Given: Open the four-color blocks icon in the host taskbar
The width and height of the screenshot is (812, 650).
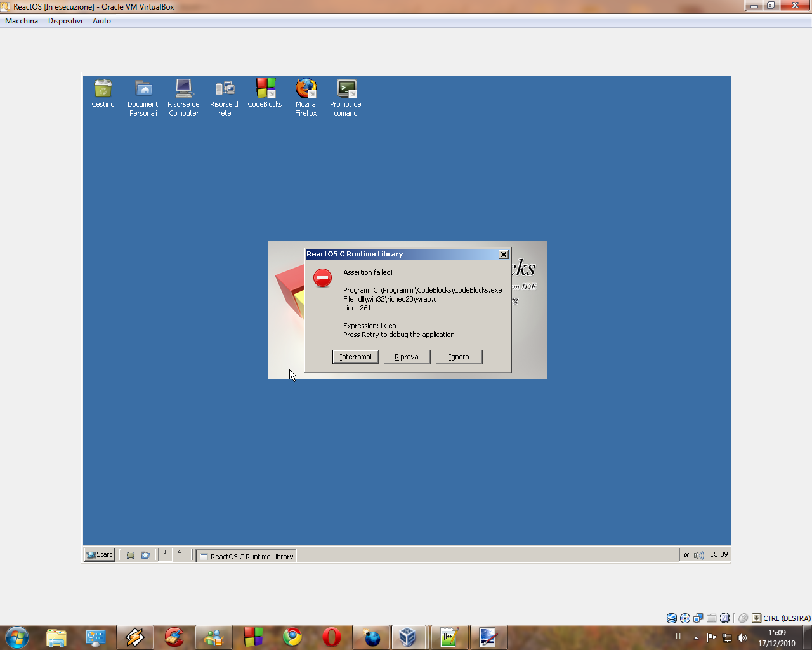Looking at the screenshot, I should pyautogui.click(x=253, y=637).
